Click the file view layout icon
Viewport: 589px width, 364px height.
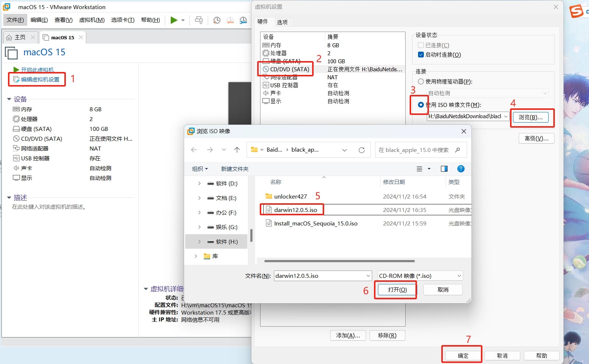[419, 169]
